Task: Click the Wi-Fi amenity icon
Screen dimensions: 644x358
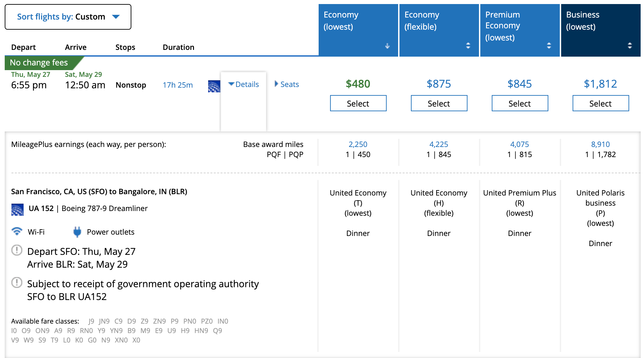Action: pyautogui.click(x=17, y=231)
